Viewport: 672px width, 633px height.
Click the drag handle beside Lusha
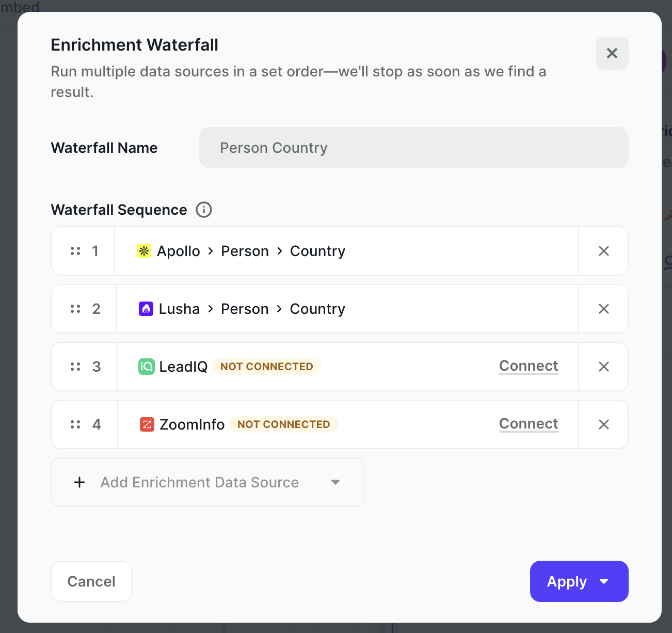tap(75, 309)
